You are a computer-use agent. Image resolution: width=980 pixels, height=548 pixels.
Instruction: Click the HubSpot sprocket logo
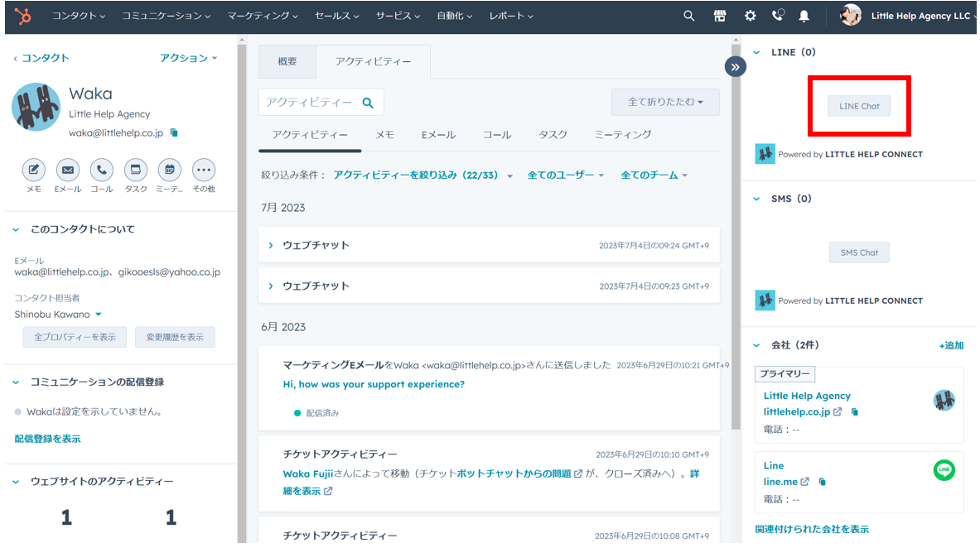pos(22,16)
